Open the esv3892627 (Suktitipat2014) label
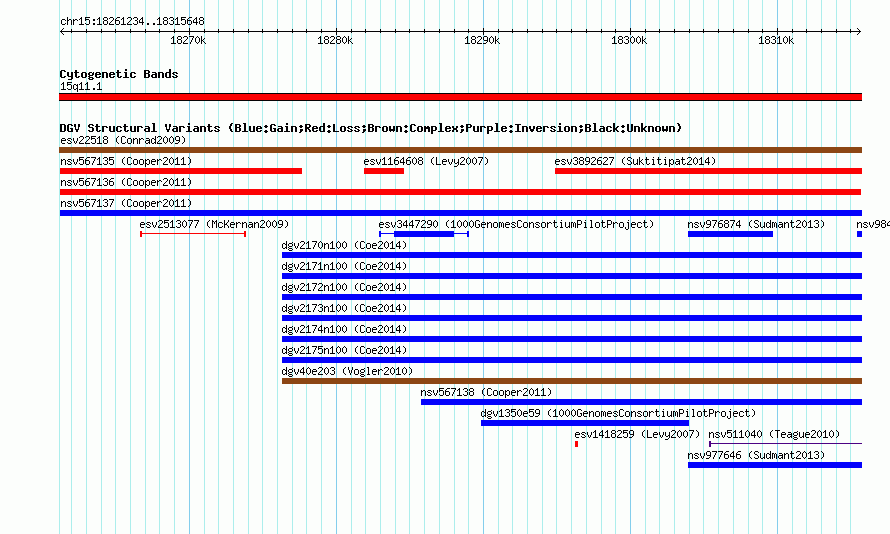890x534 pixels. coord(635,162)
